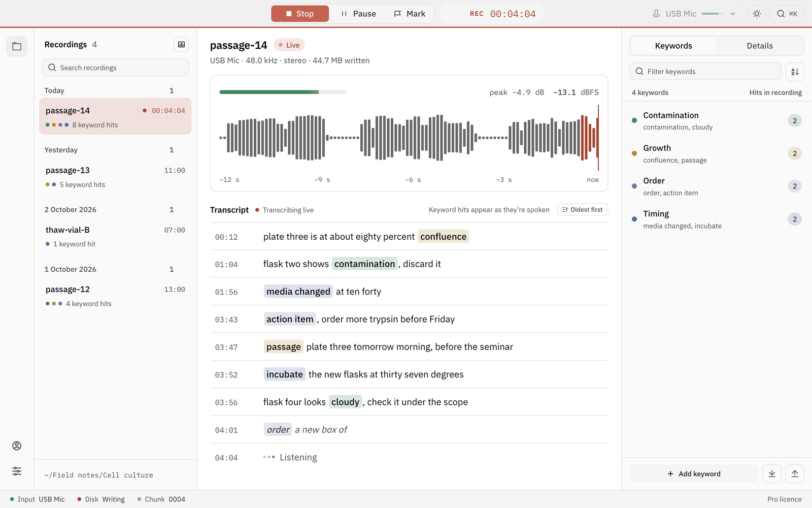The image size is (812, 508).
Task: Click the sort keywords A-Z icon
Action: click(x=795, y=72)
